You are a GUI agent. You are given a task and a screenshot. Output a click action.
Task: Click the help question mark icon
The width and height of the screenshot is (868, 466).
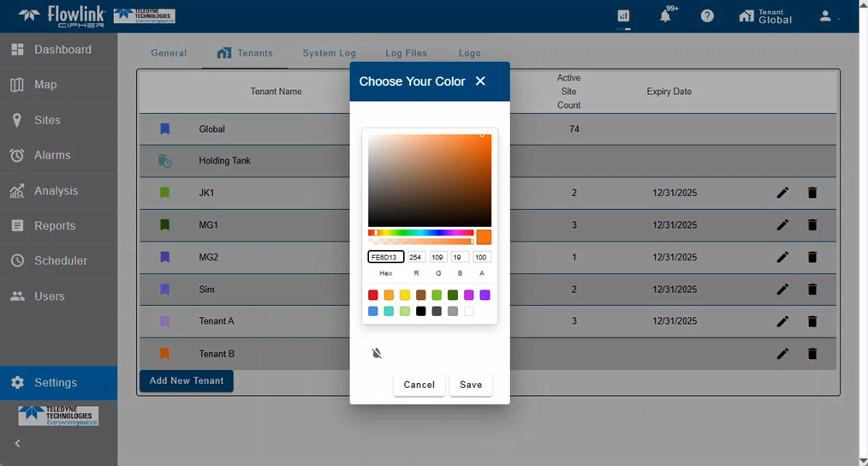[707, 16]
